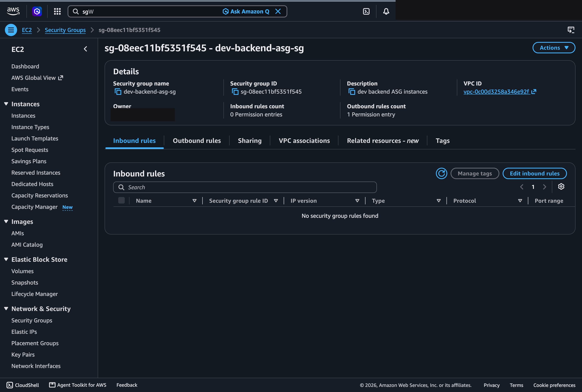Switch to the Tags tab
Viewport: 582px width, 392px height.
(443, 141)
